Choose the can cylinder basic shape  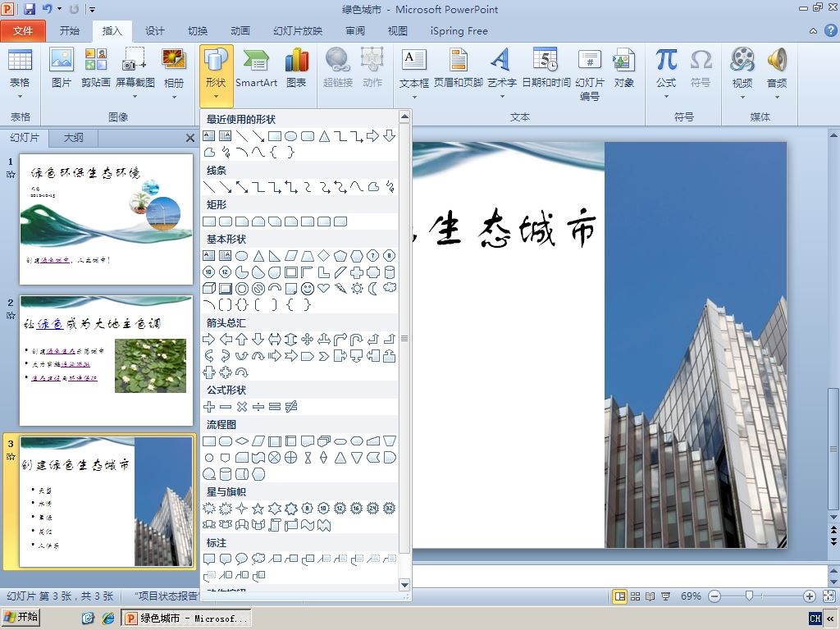(x=390, y=272)
